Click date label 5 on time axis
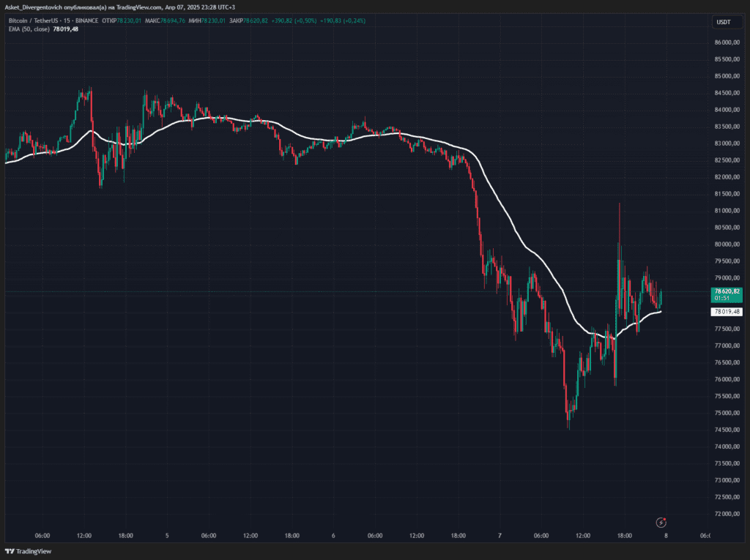Screen dimensions: 750x560 point(167,536)
